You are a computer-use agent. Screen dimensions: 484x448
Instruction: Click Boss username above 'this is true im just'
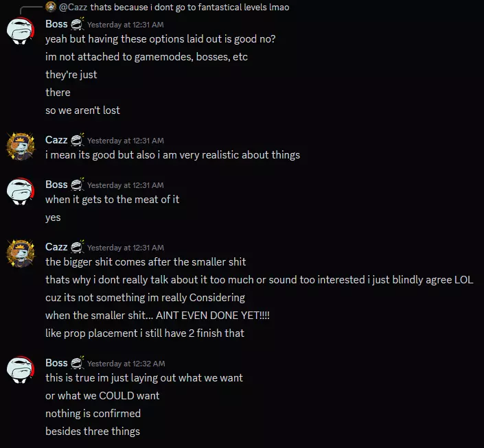(x=56, y=363)
